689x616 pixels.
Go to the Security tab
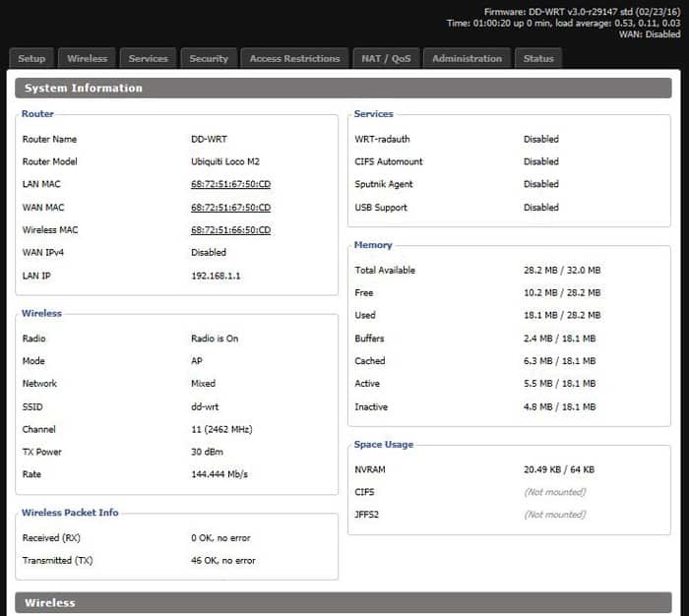[209, 58]
